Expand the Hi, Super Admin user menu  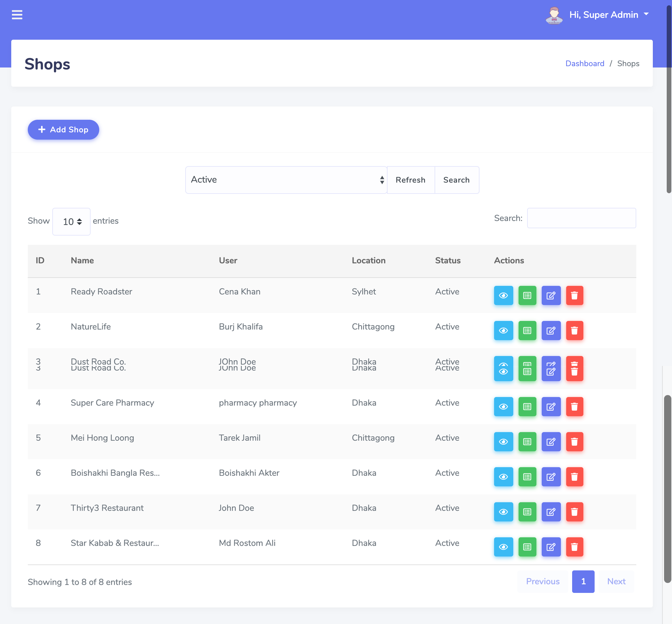[609, 15]
